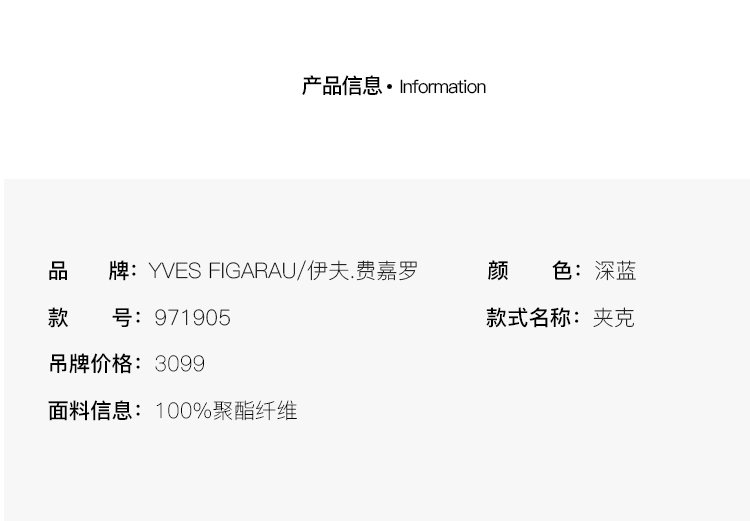
Task: Click the Information title word
Action: click(x=442, y=87)
